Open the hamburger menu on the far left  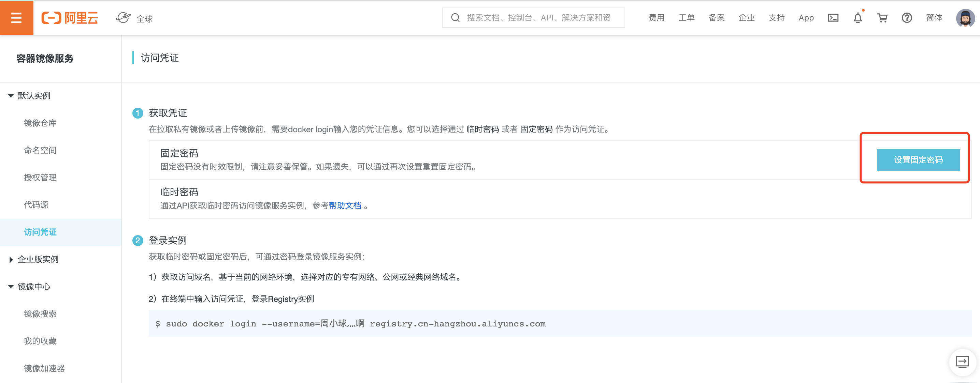pos(16,17)
